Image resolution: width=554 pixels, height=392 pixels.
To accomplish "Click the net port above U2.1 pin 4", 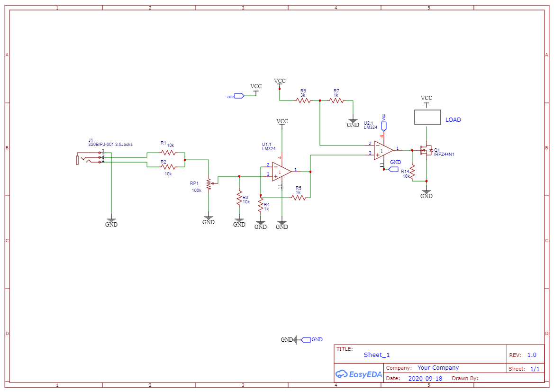I will (x=384, y=126).
